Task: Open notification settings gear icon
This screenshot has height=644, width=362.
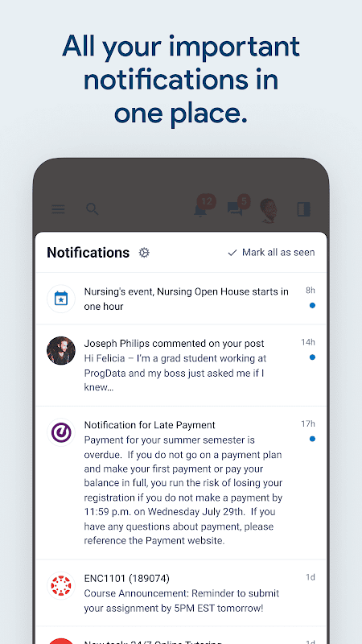Action: click(144, 253)
